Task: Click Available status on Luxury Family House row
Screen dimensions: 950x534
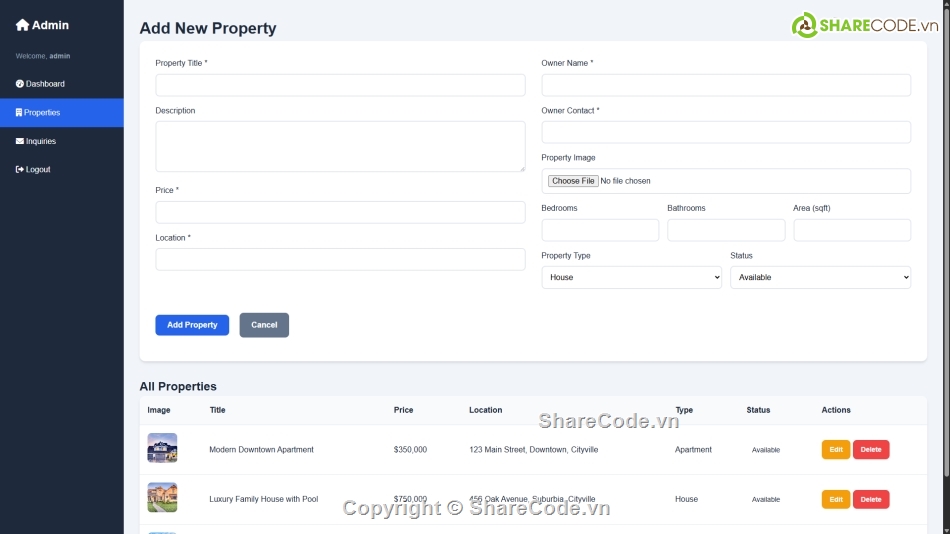Action: (766, 499)
